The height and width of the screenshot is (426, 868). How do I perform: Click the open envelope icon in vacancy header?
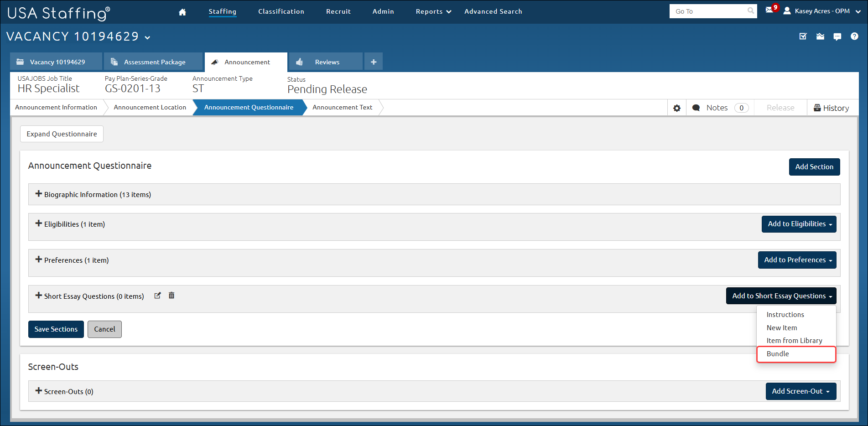(x=820, y=36)
